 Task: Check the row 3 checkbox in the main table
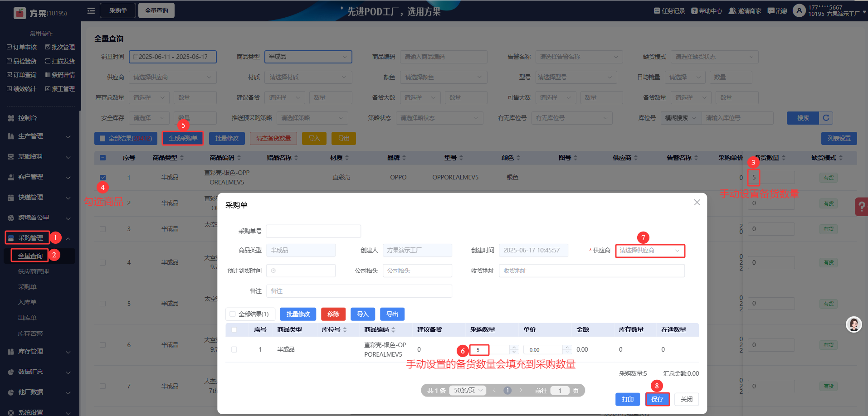point(102,229)
